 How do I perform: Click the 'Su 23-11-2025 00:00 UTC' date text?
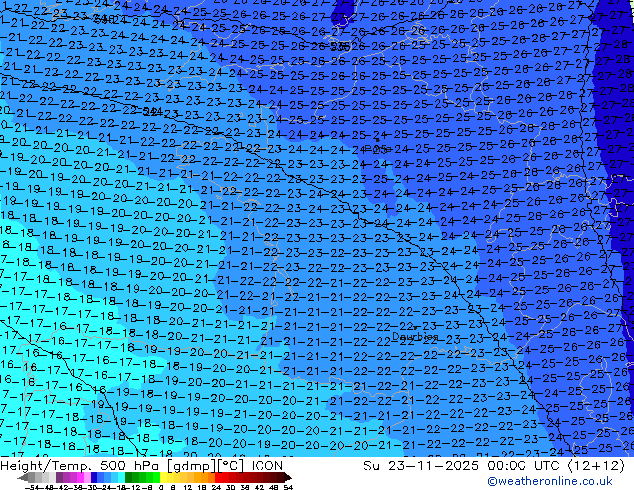463,466
